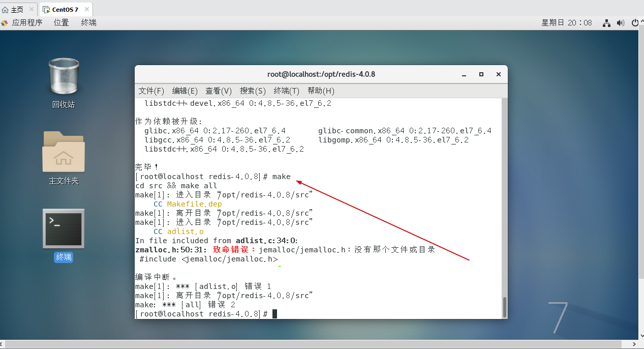Click the text 'make: *** [all] 错误 2'
This screenshot has height=349, width=644.
(x=186, y=305)
